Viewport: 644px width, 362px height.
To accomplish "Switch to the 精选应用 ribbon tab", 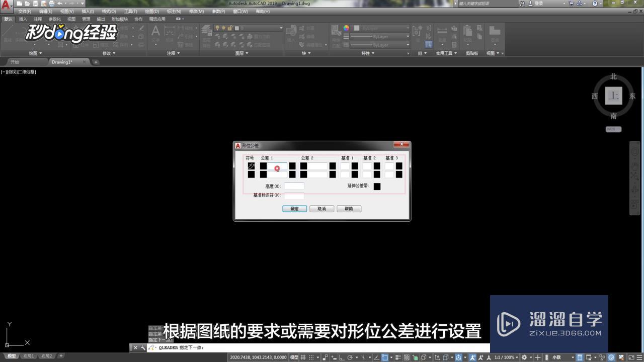I will coord(157,19).
